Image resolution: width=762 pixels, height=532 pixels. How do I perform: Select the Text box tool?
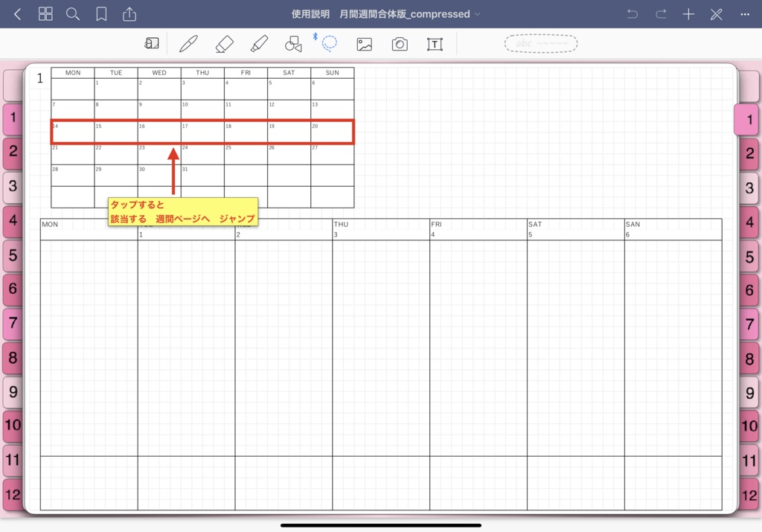435,44
